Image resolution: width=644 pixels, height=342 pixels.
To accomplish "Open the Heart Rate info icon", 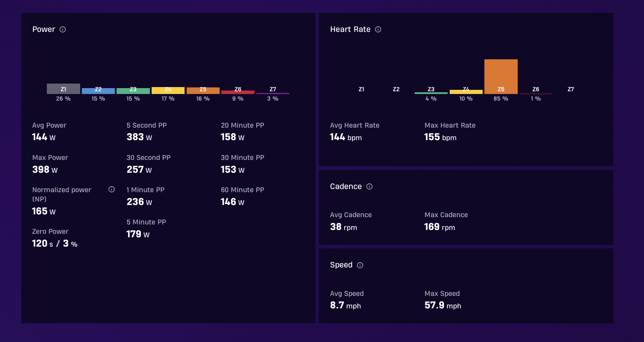I will 378,29.
